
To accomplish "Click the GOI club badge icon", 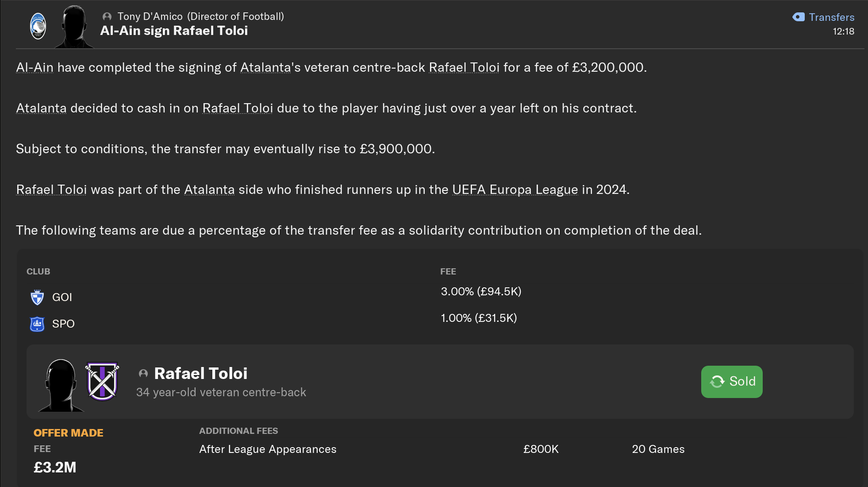I will (x=37, y=297).
